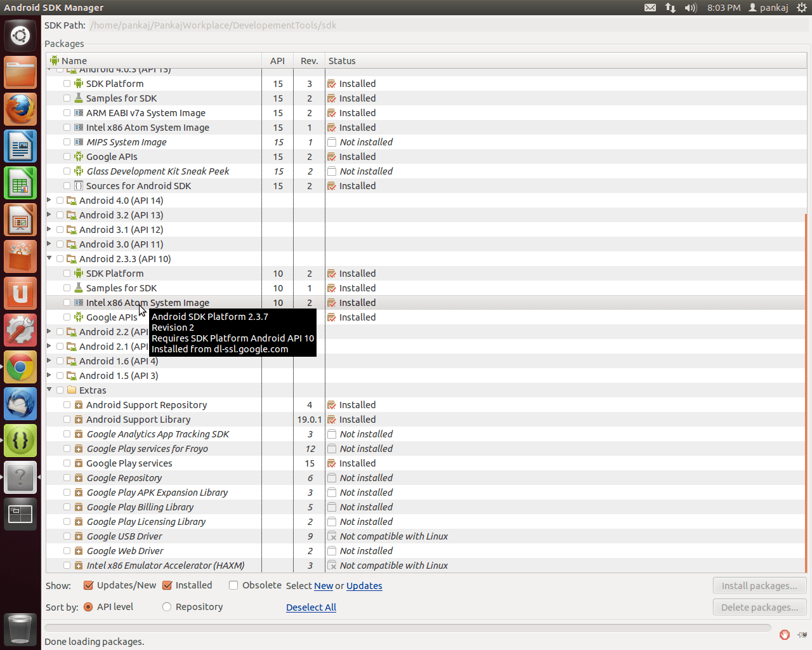Open the Ubuntu Dash home launcher
This screenshot has height=650, width=812.
point(20,36)
